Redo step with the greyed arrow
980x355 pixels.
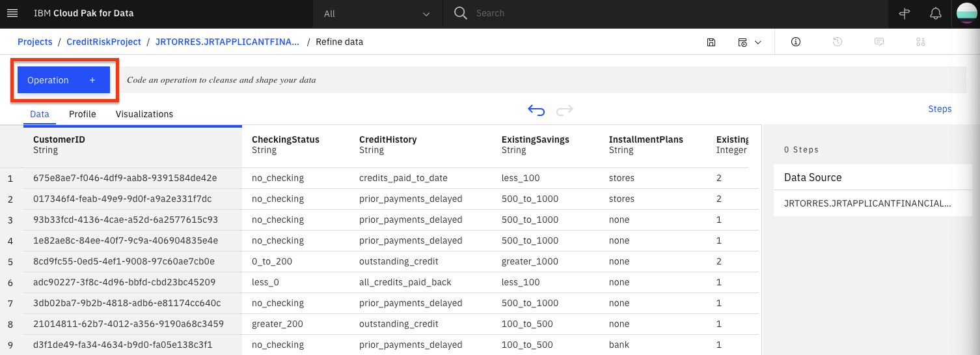(x=565, y=109)
